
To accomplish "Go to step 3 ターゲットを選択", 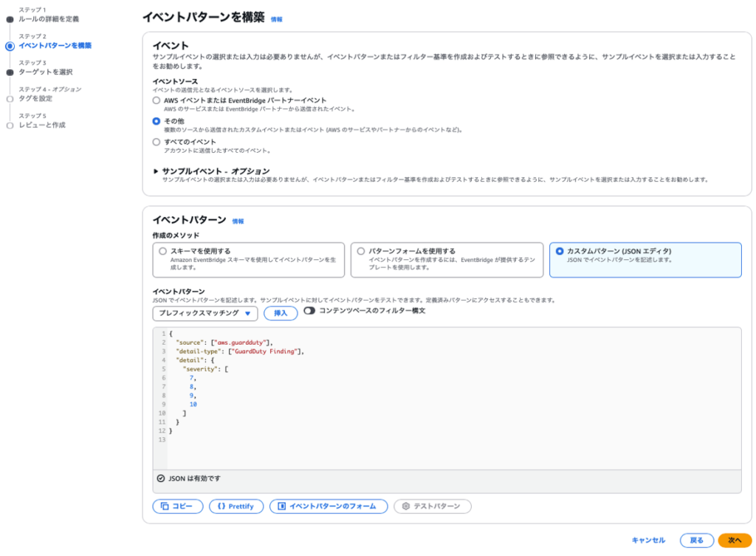I will 45,72.
